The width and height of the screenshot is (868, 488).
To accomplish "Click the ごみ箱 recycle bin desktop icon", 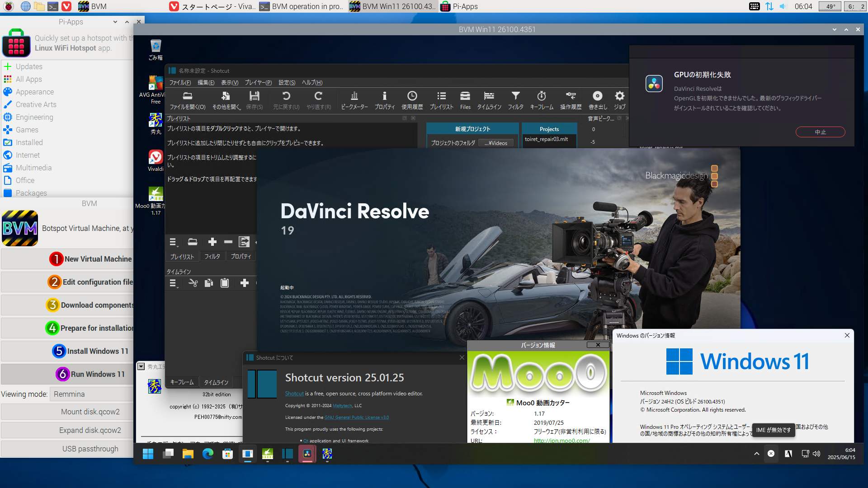I will (156, 50).
